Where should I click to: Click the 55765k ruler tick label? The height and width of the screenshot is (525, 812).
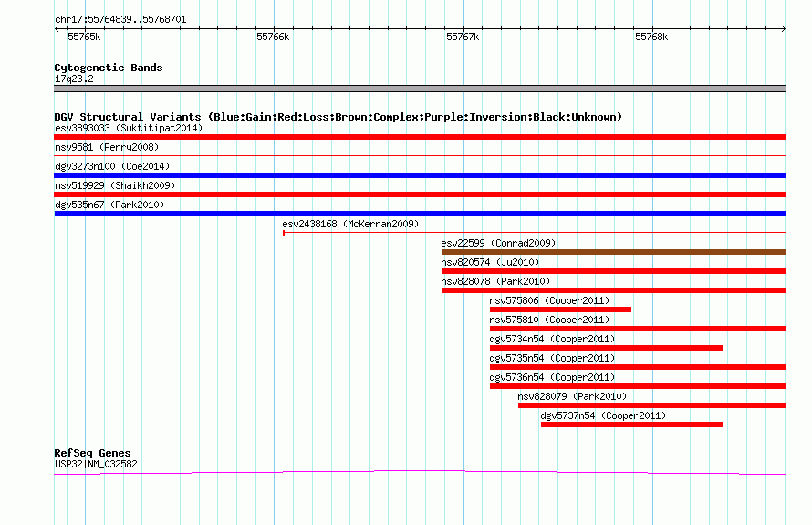84,37
